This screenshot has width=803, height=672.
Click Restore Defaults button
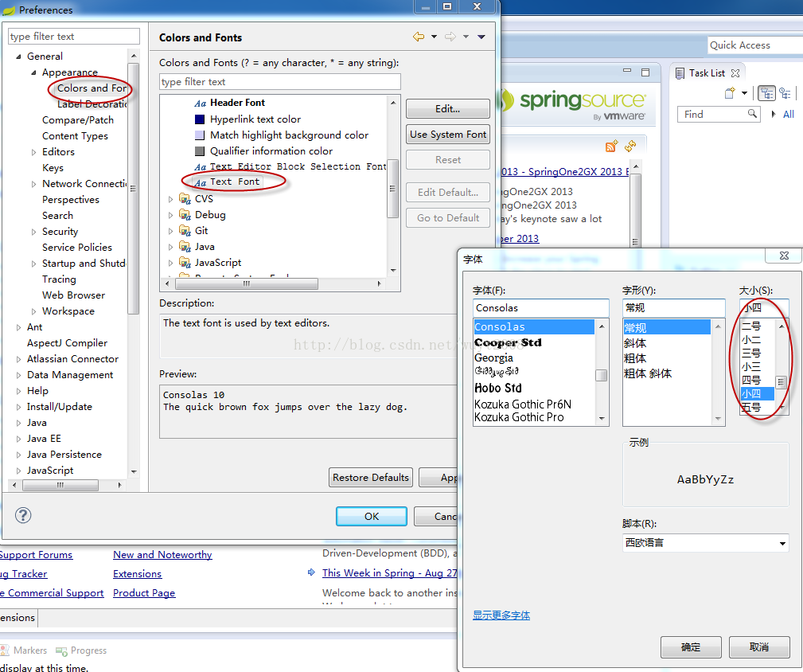click(371, 478)
